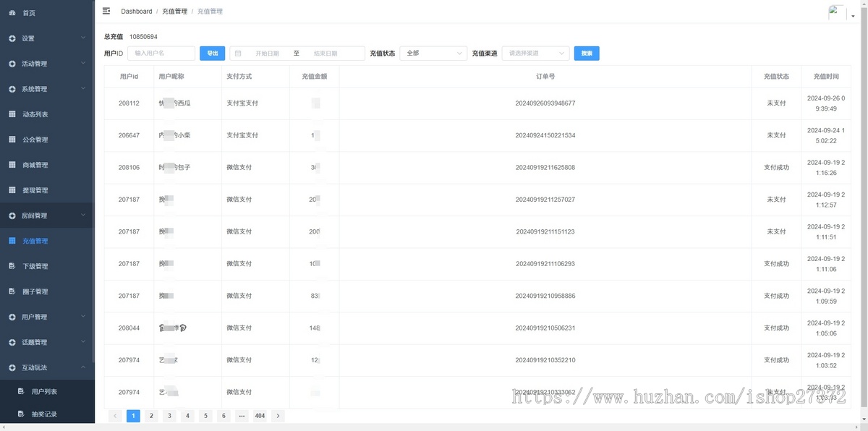868x431 pixels.
Task: Click Dashboard in the breadcrumb
Action: coord(137,12)
